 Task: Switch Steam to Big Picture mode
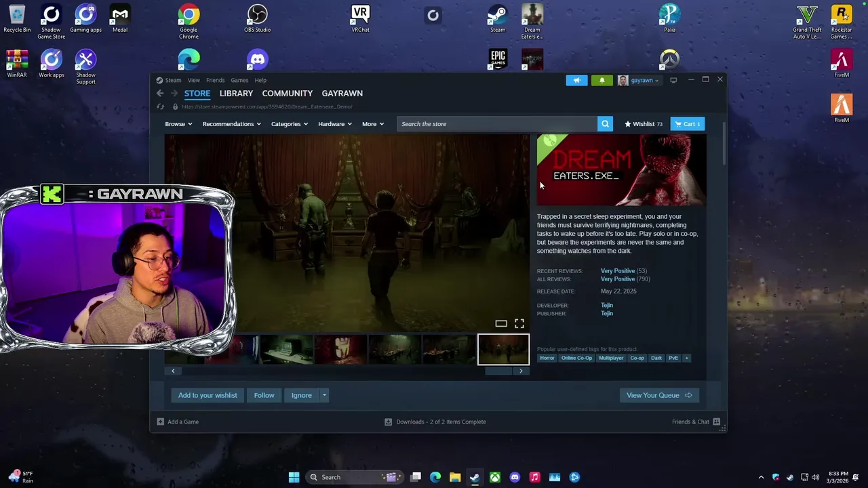pos(673,81)
